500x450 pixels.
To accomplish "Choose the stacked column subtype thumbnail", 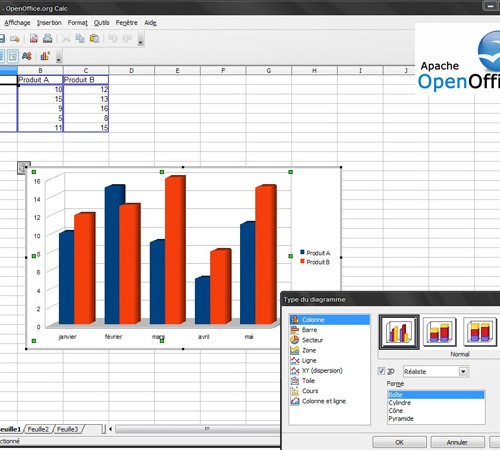I will click(x=439, y=331).
